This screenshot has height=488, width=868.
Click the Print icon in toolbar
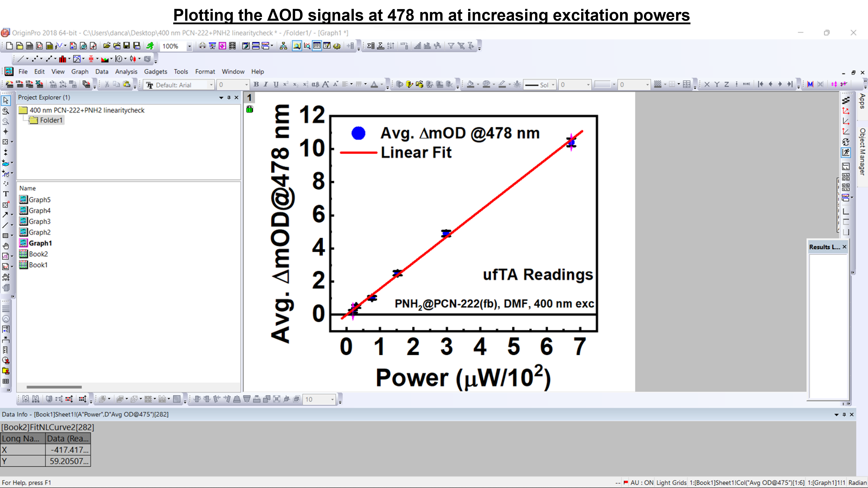(x=202, y=46)
